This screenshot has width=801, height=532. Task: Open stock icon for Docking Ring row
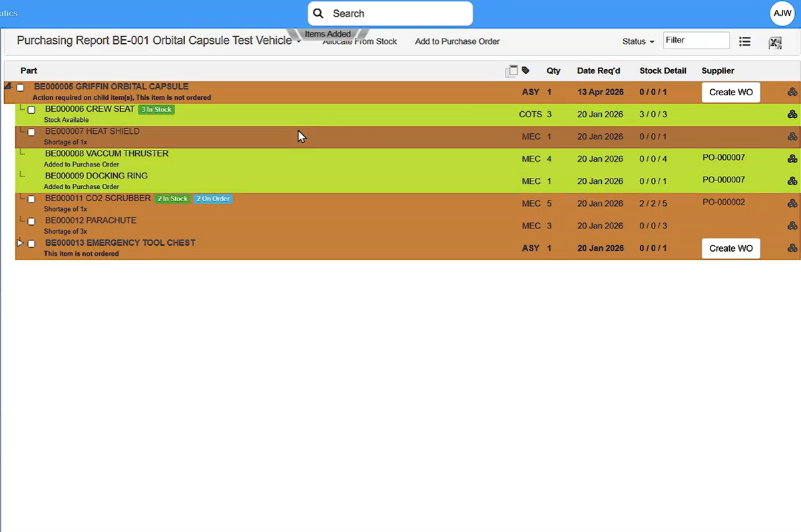coord(792,181)
